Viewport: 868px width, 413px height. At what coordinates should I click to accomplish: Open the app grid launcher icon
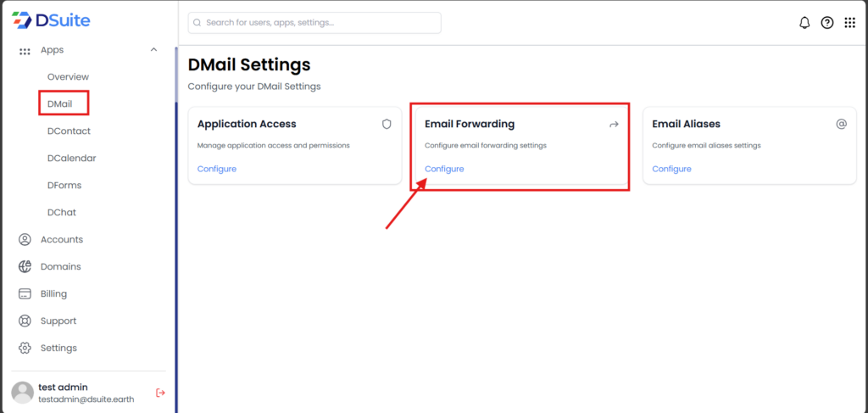[849, 23]
